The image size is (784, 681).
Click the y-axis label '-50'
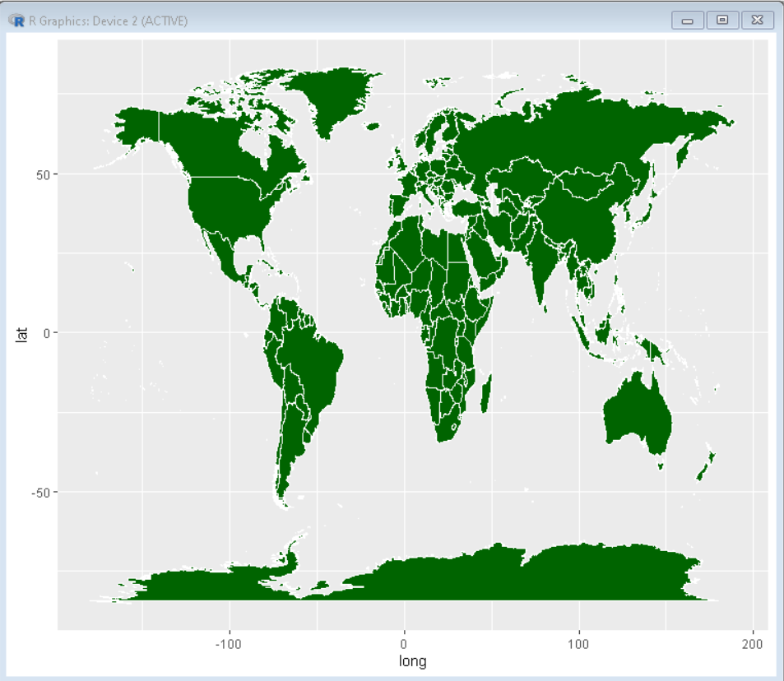click(x=41, y=493)
